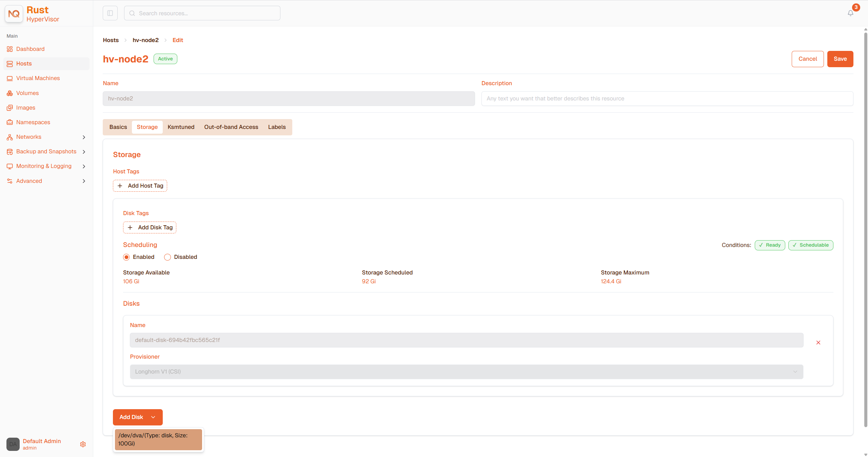Choose /dev/dva/ disk option
Viewport: 868px width, 457px height.
(158, 440)
